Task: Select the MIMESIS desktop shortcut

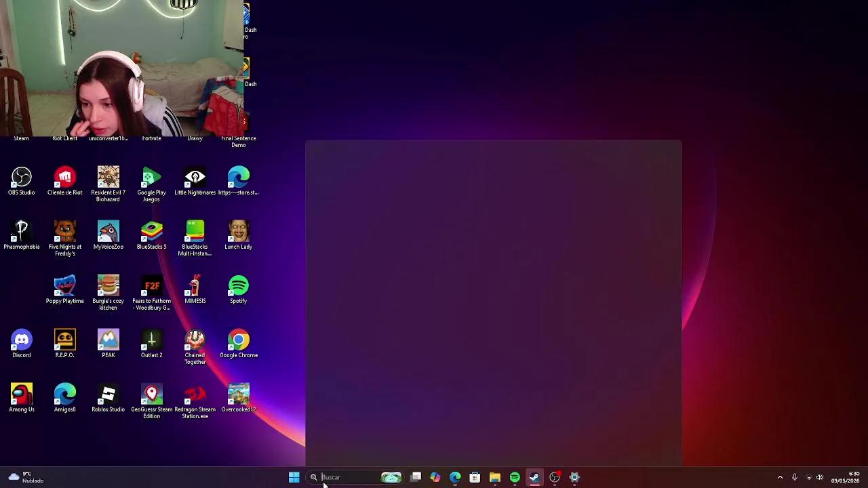Action: pos(195,289)
